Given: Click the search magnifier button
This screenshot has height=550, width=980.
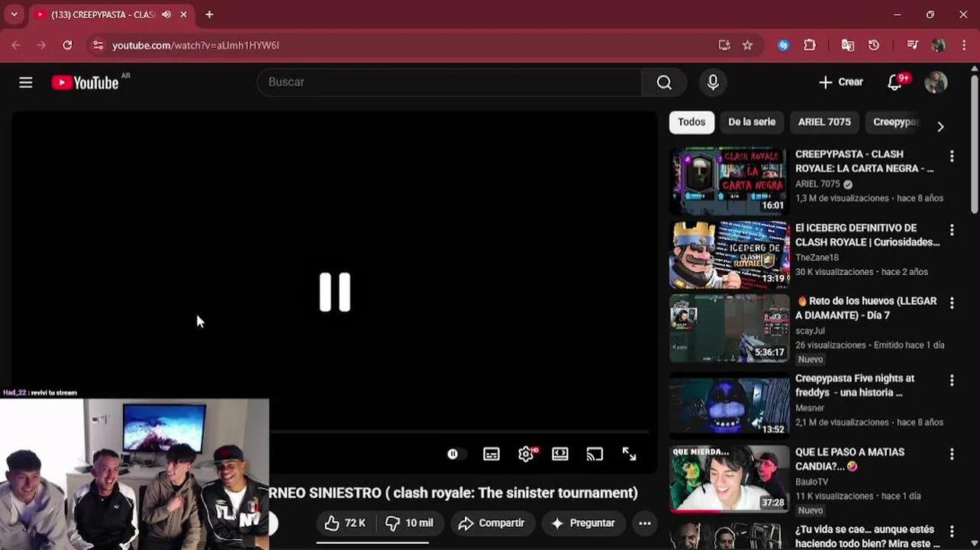Looking at the screenshot, I should (x=664, y=82).
